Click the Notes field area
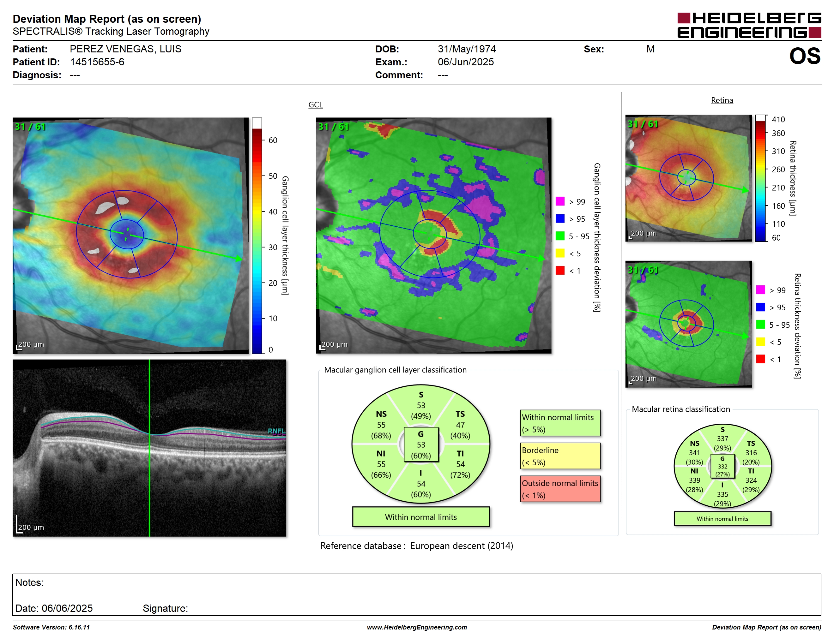 [x=417, y=594]
